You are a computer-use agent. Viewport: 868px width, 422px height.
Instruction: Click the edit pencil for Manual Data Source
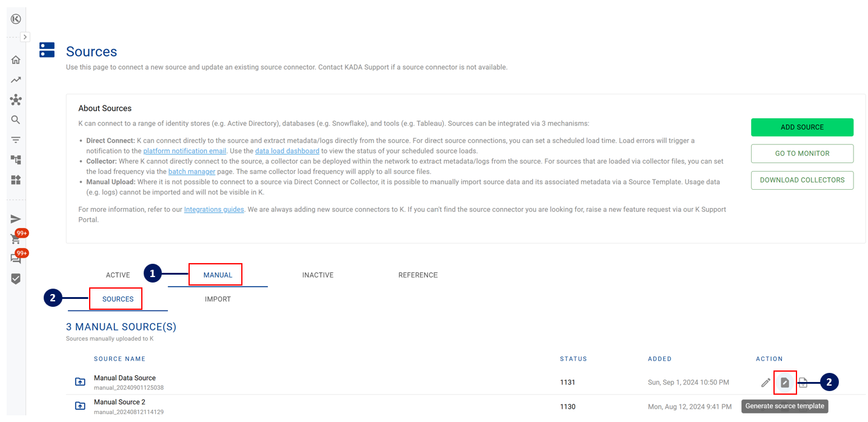pyautogui.click(x=766, y=383)
